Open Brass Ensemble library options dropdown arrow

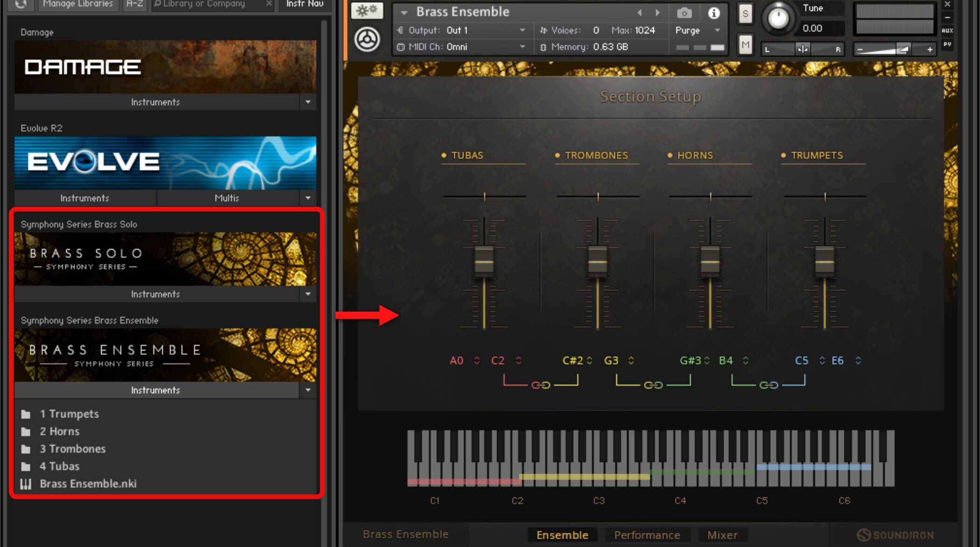click(308, 390)
